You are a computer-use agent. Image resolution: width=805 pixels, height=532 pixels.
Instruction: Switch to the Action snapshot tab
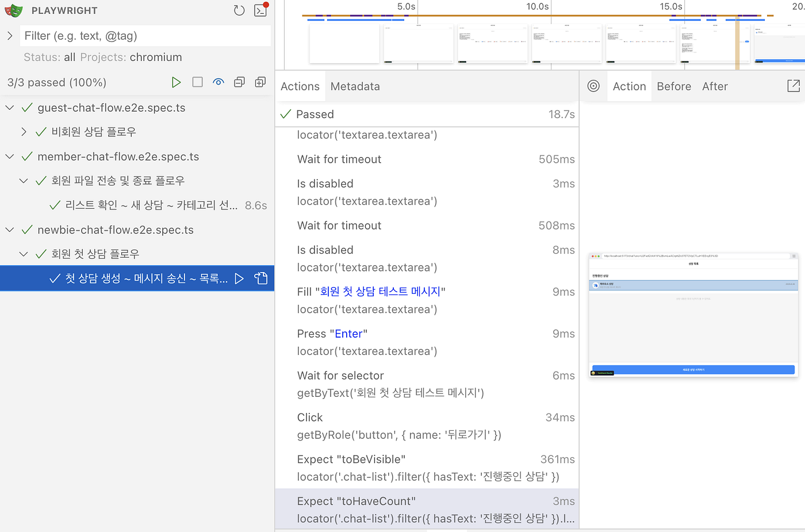[x=630, y=86]
